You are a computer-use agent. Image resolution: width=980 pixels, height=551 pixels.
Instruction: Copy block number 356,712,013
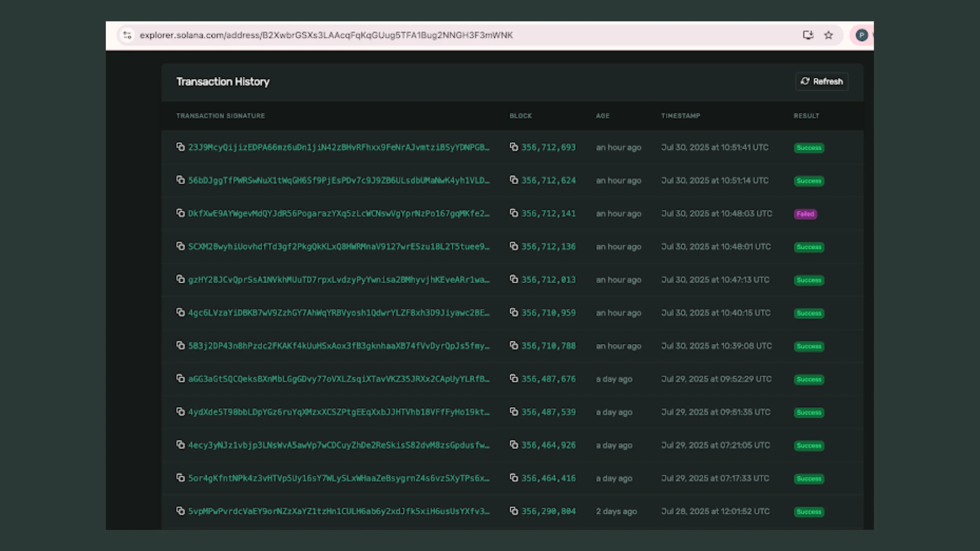point(514,279)
